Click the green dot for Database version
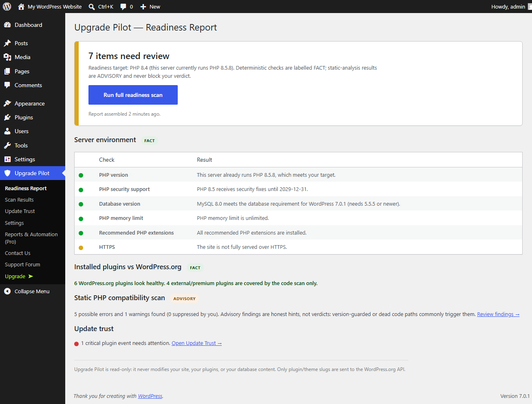The height and width of the screenshot is (404, 532). click(81, 204)
